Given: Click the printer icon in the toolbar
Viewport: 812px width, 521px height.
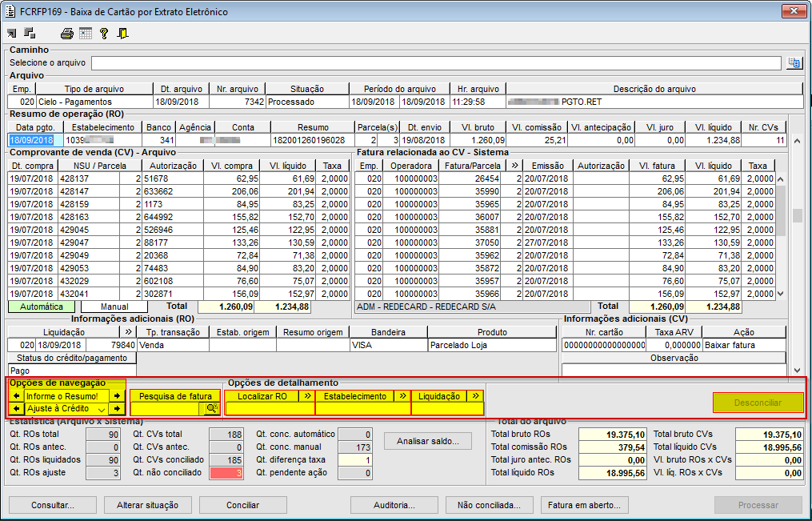Looking at the screenshot, I should (67, 34).
